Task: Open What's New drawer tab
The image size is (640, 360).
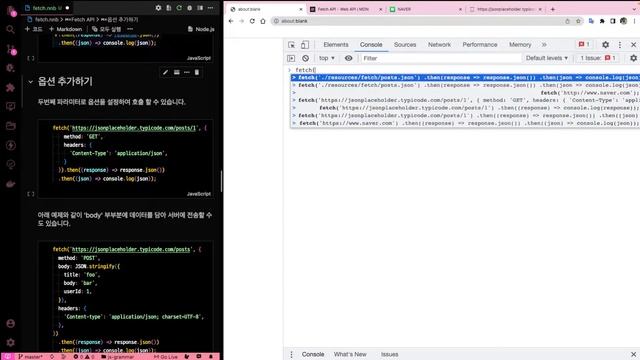Action: tap(350, 354)
